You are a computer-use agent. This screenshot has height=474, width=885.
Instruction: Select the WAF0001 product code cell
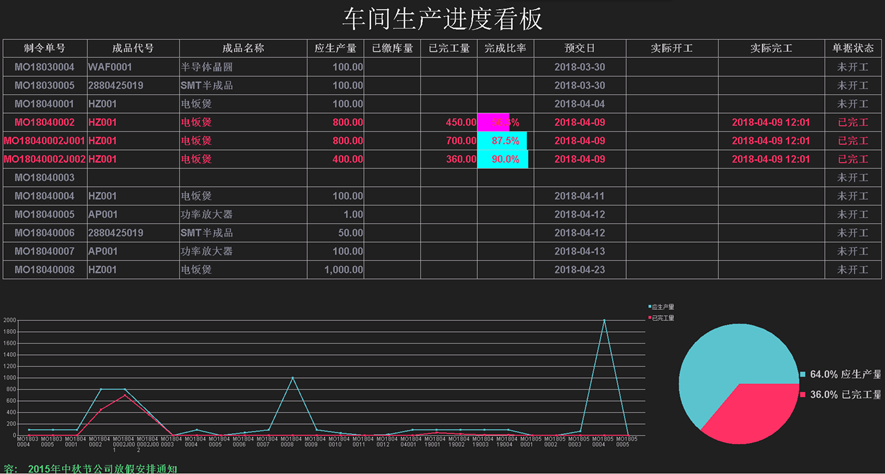(110, 67)
